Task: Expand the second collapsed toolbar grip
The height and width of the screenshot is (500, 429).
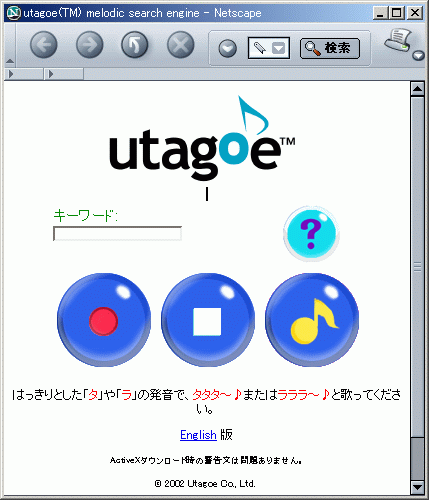Action: tap(64, 74)
